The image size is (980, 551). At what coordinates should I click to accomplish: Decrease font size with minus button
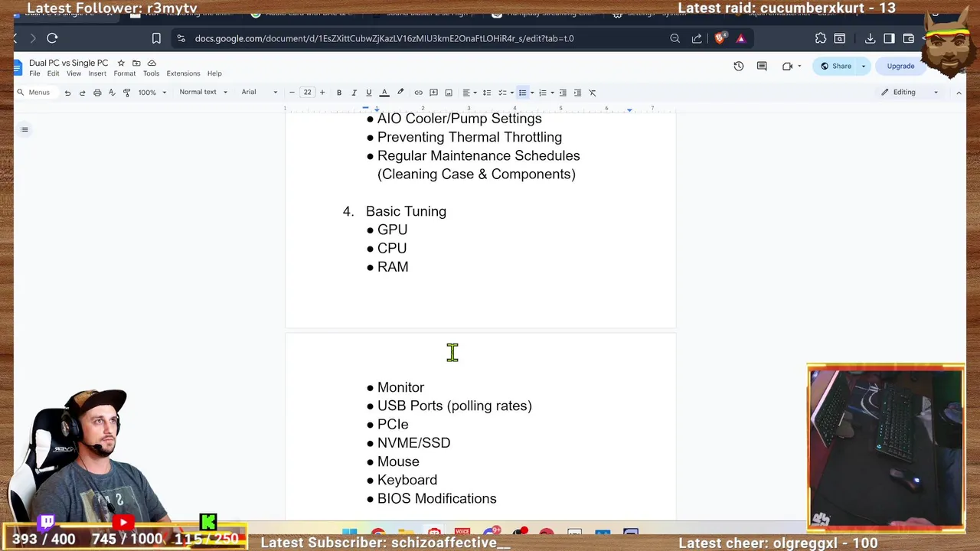coord(292,93)
